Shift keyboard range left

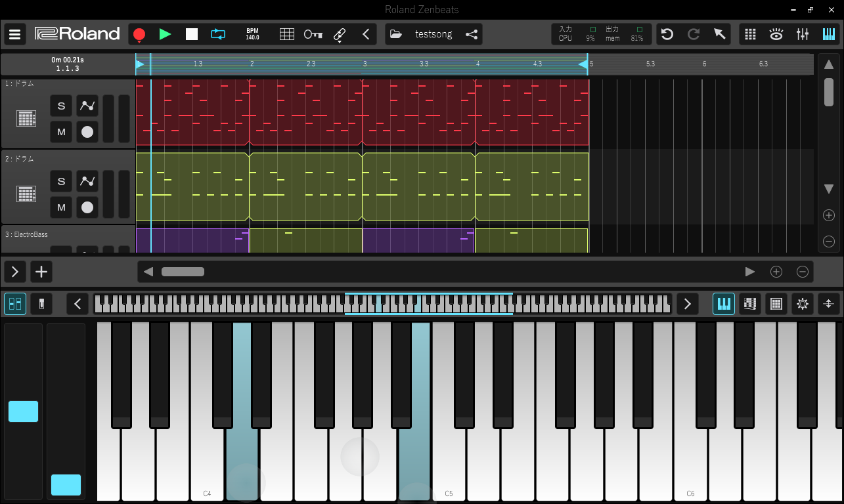click(x=78, y=304)
